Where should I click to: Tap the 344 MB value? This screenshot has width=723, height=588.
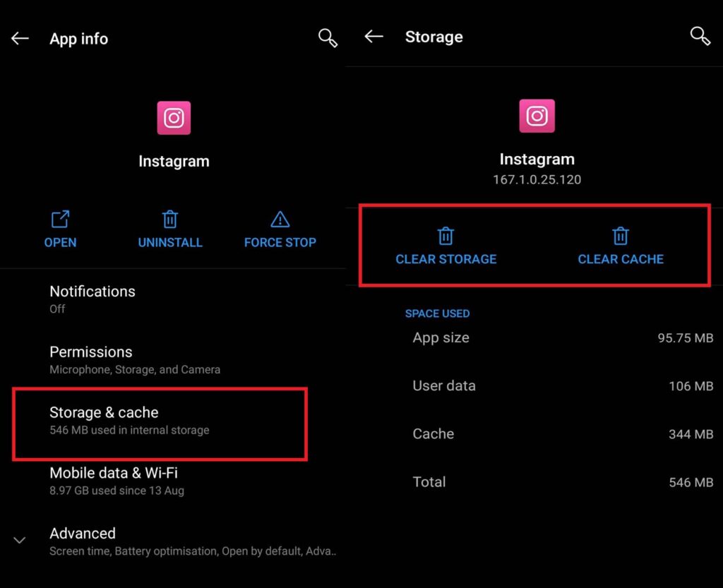[691, 434]
